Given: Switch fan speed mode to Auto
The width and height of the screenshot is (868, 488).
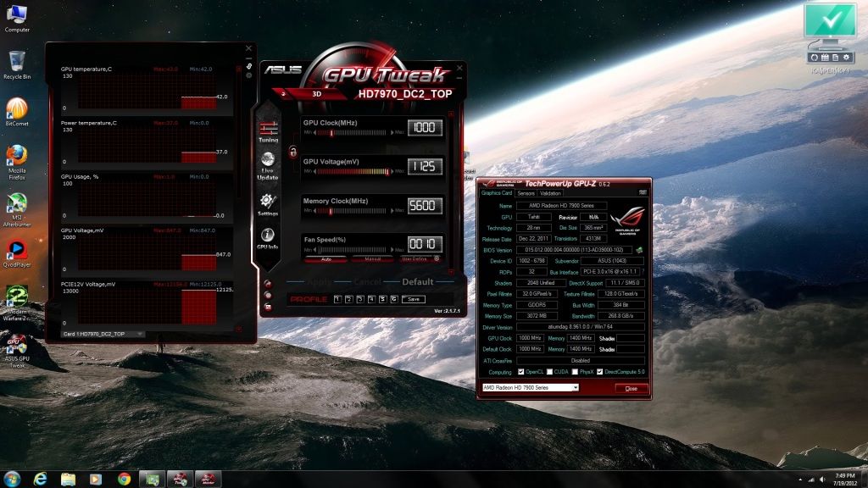Looking at the screenshot, I should [x=326, y=259].
